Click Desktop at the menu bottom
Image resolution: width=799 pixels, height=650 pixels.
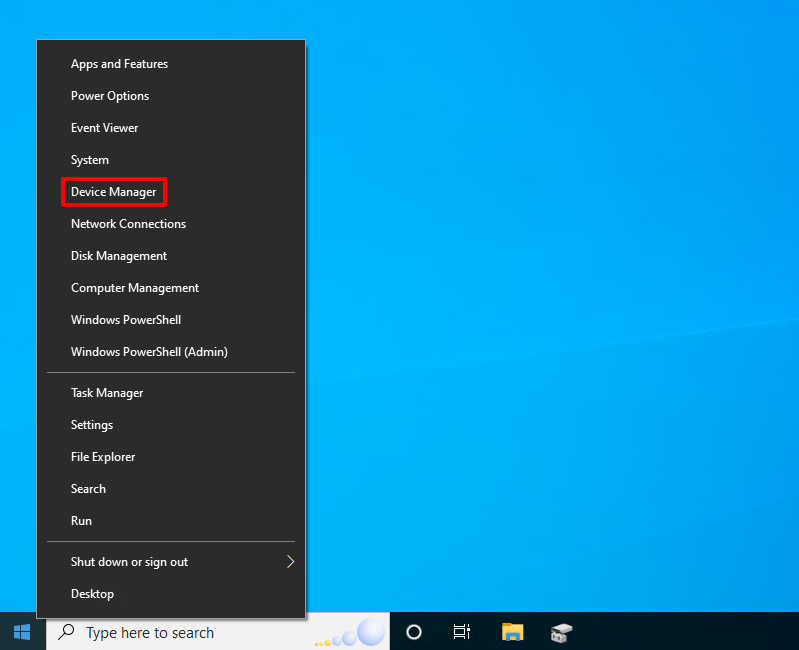(x=92, y=594)
